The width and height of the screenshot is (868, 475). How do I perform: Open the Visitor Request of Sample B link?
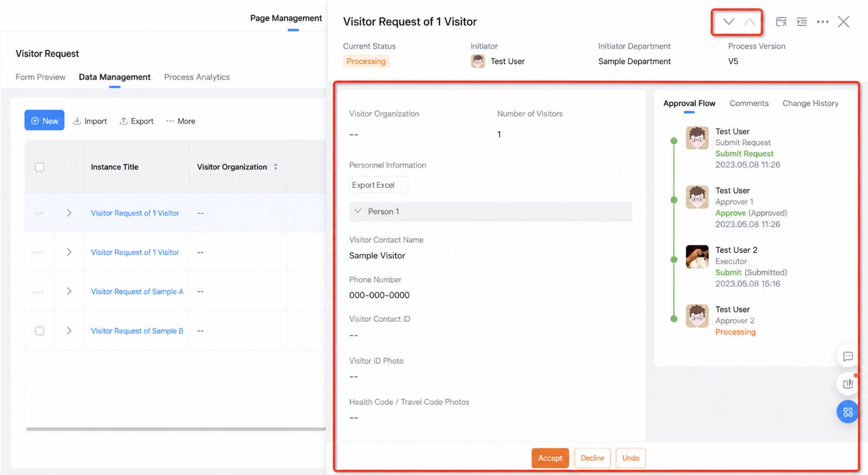tap(137, 331)
